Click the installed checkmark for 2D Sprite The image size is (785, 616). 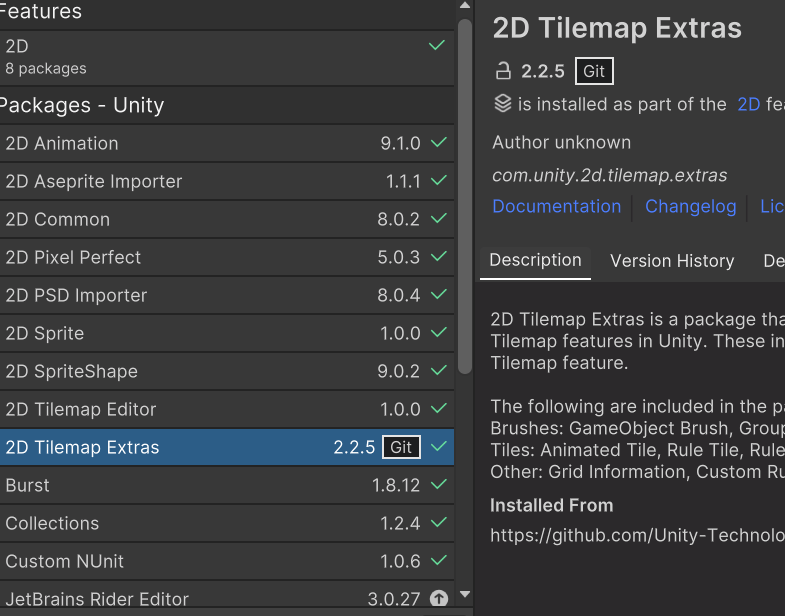[x=439, y=333]
